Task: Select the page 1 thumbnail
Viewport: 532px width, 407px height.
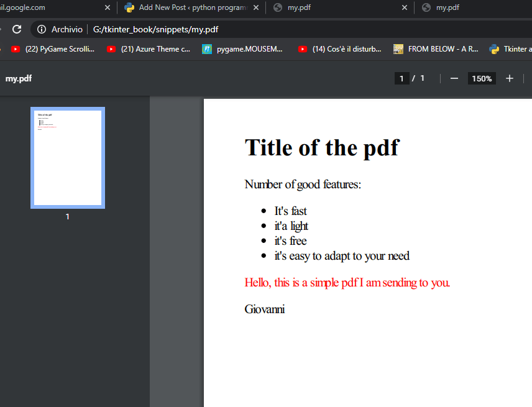Action: click(67, 157)
